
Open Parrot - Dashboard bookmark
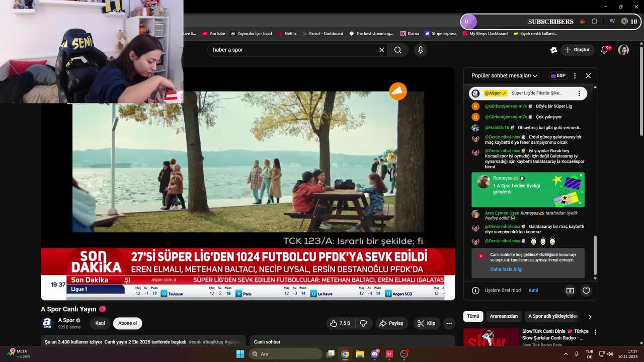click(323, 34)
